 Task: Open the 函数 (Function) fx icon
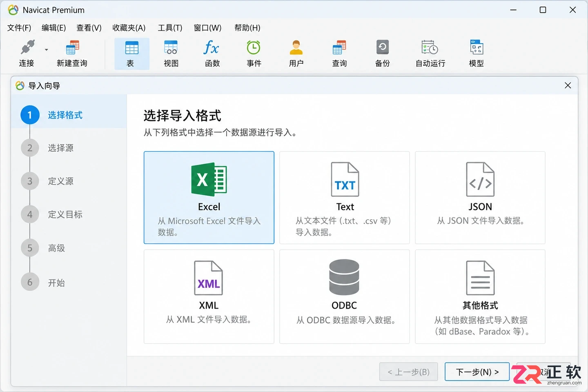coord(212,53)
